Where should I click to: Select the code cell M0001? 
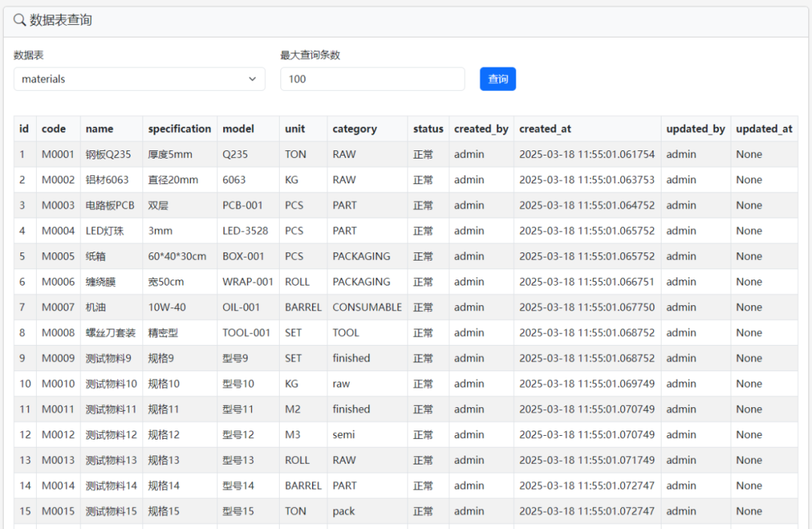click(58, 154)
